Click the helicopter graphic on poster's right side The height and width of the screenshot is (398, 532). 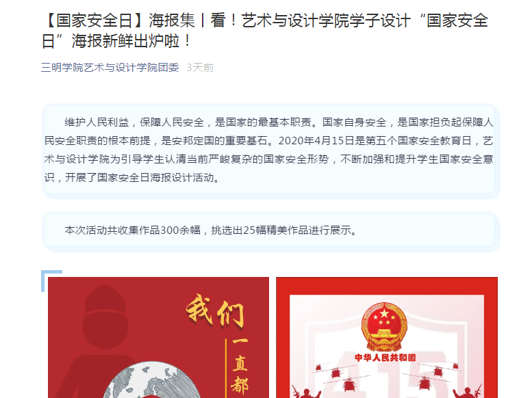click(438, 371)
